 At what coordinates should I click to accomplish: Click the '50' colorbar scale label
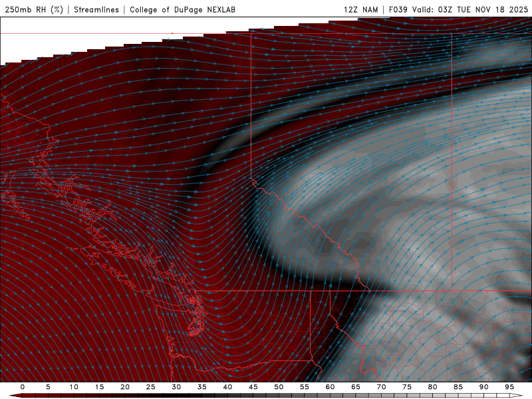click(x=279, y=387)
